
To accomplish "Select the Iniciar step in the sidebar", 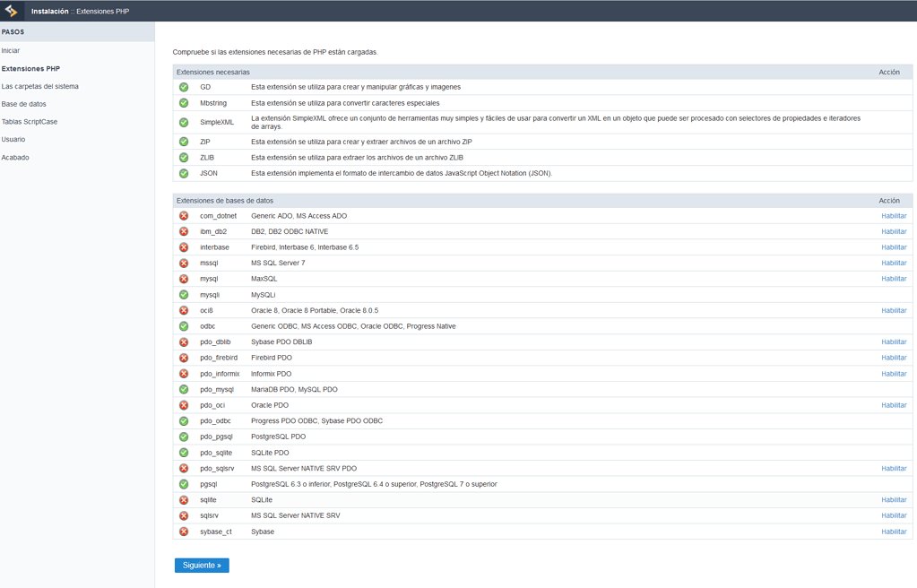I will pos(9,50).
